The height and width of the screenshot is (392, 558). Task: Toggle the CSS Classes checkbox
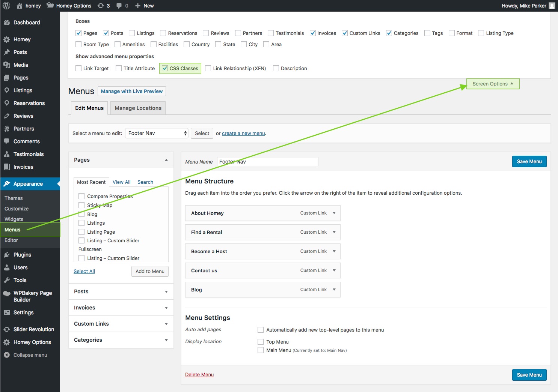pos(164,68)
